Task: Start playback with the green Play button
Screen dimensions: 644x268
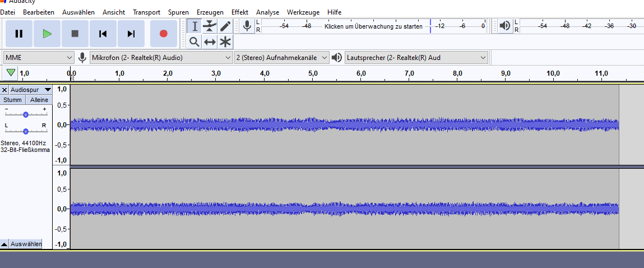Action: point(47,34)
